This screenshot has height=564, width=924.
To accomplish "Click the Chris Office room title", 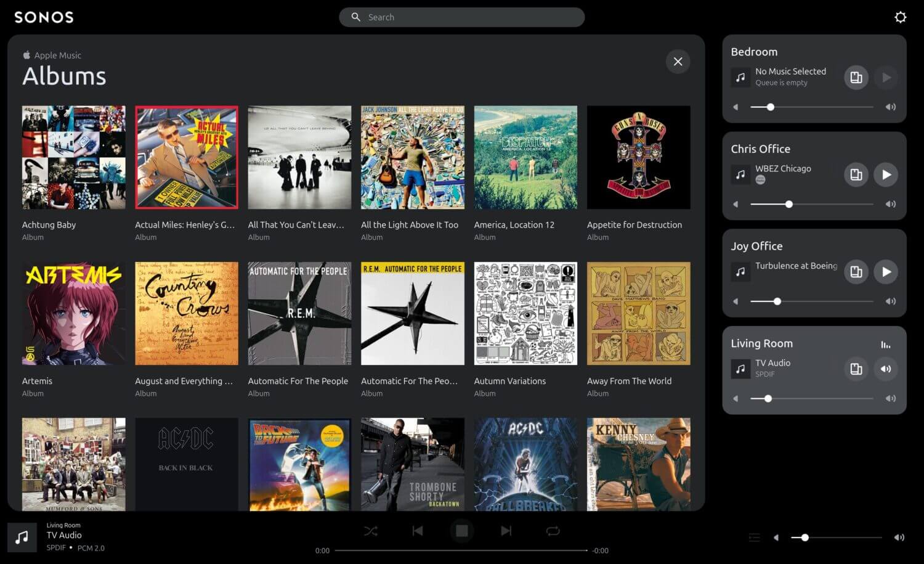I will pyautogui.click(x=760, y=149).
